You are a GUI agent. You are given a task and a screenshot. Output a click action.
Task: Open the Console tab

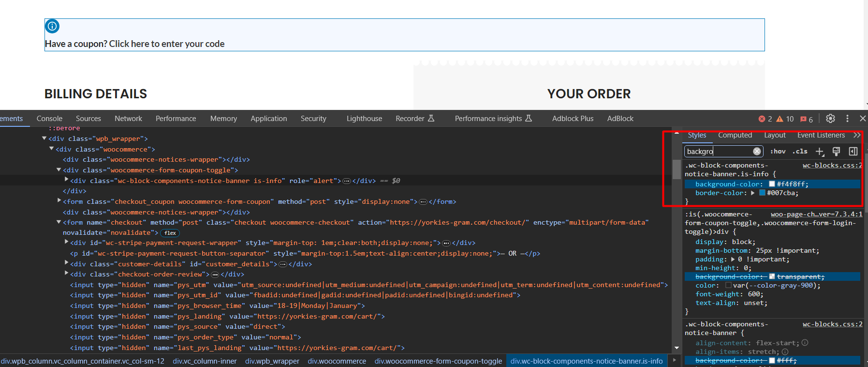(x=49, y=119)
